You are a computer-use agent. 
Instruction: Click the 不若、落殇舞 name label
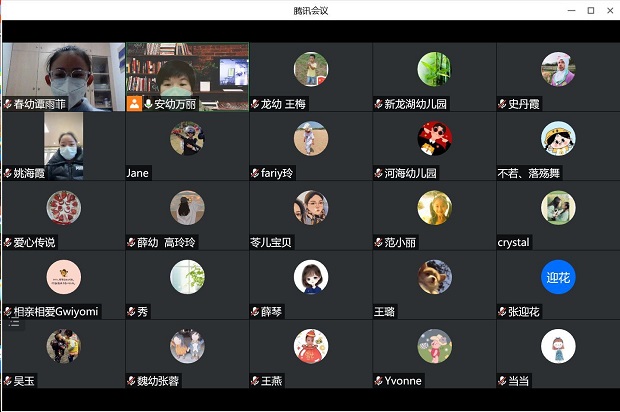coord(529,173)
